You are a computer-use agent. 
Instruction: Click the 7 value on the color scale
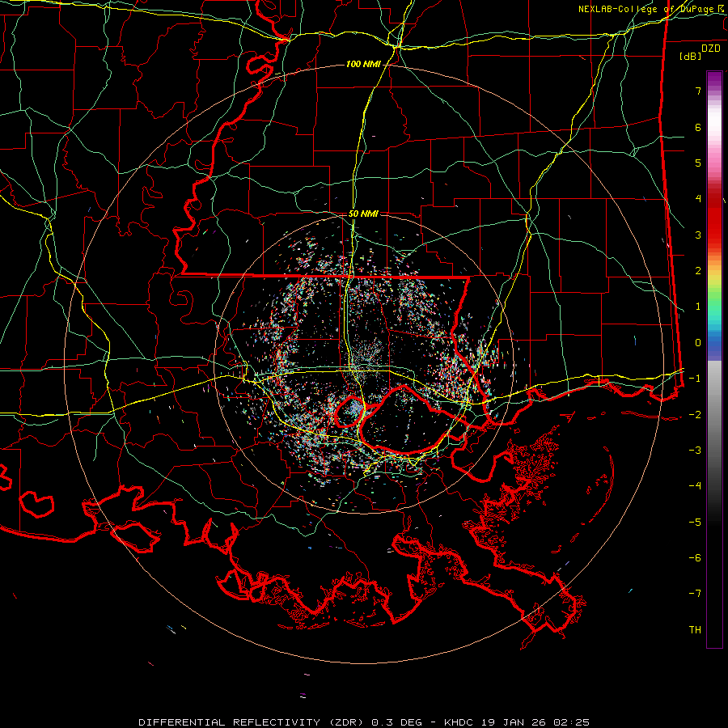click(698, 91)
